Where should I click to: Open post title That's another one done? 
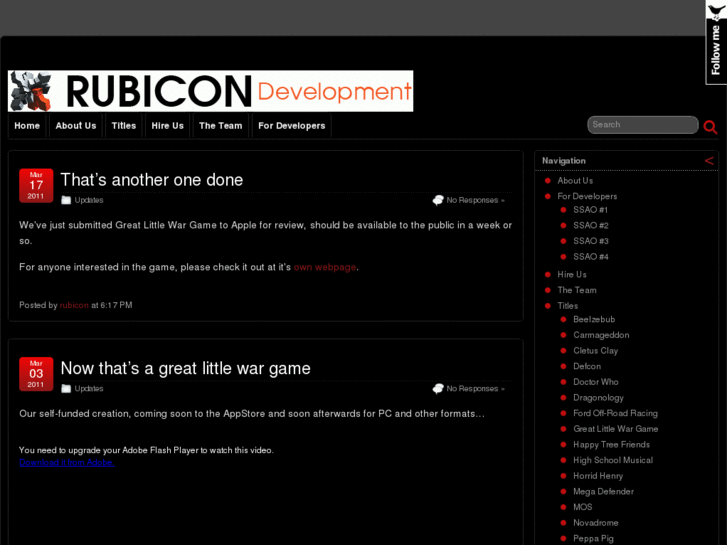click(152, 180)
